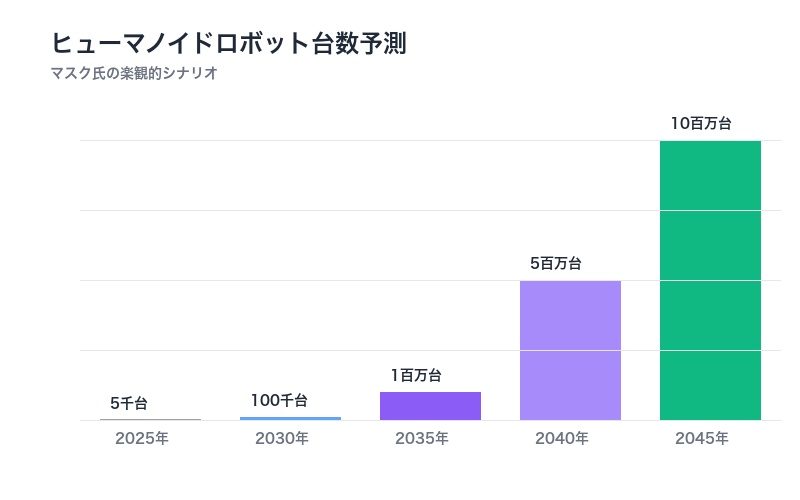The width and height of the screenshot is (800, 500).
Task: Select the light purple 2040年 bar
Action: click(x=570, y=350)
